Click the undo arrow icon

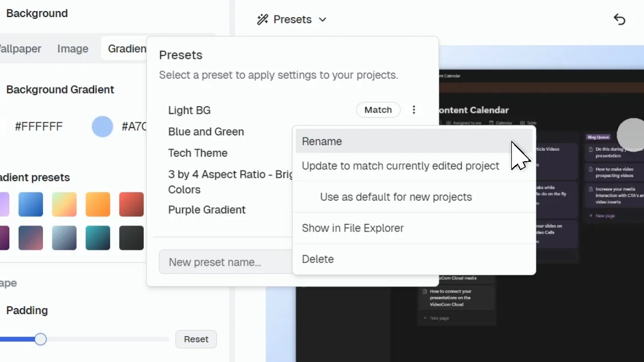(619, 19)
